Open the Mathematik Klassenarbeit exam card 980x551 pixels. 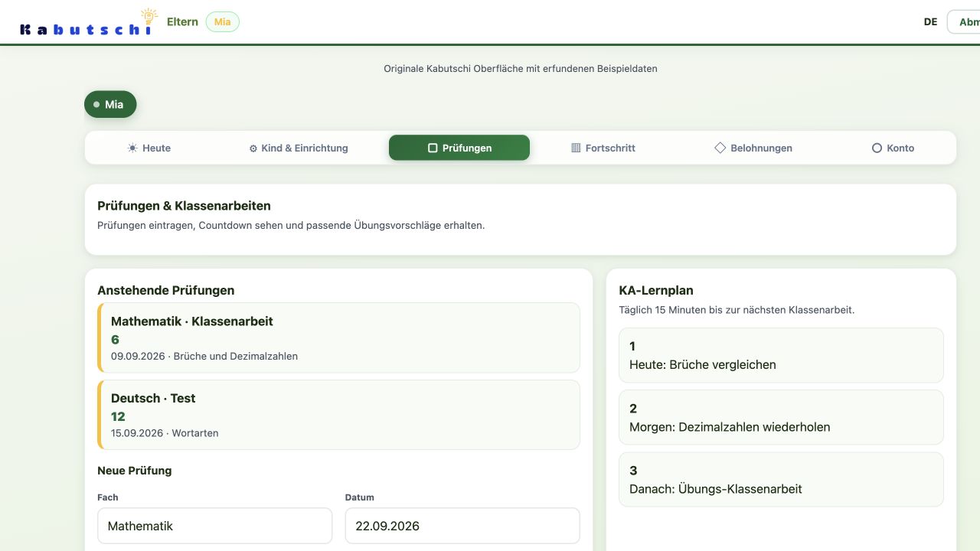tap(338, 337)
